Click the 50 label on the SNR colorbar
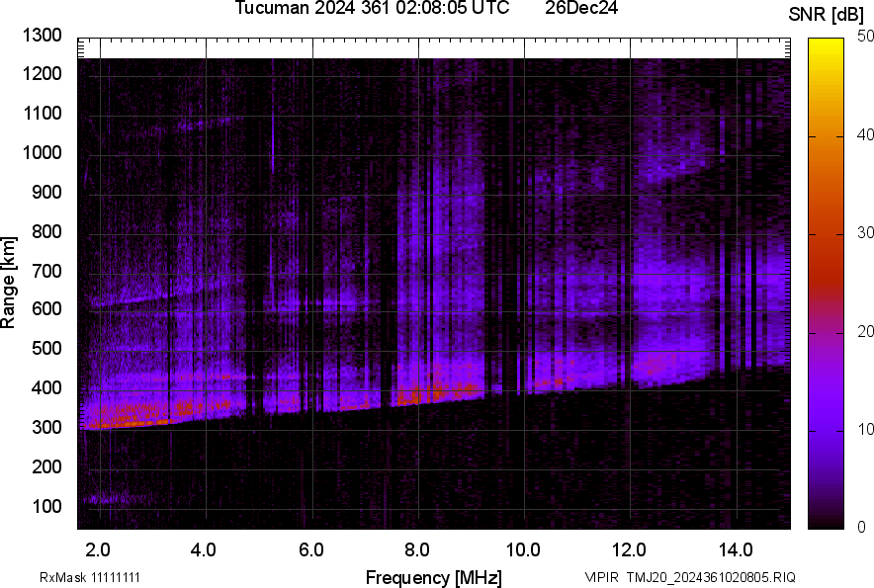The height and width of the screenshot is (588, 874). click(x=866, y=37)
